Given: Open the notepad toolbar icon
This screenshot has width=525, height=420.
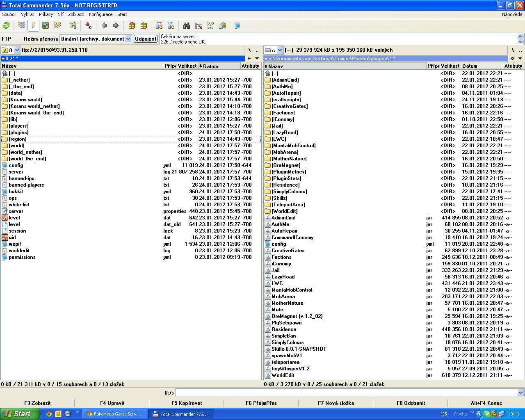Looking at the screenshot, I should pos(237,25).
